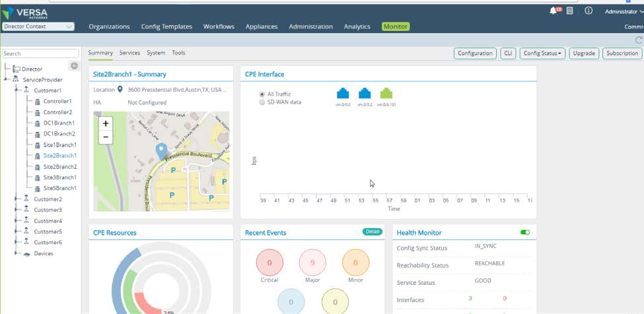This screenshot has height=314, width=644.
Task: Click the Versa Networks logo
Action: point(25,13)
